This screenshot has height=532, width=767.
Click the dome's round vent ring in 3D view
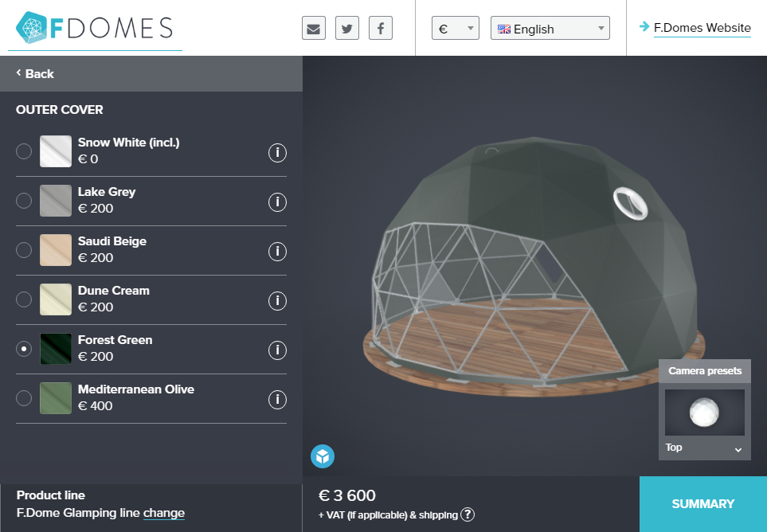point(631,203)
